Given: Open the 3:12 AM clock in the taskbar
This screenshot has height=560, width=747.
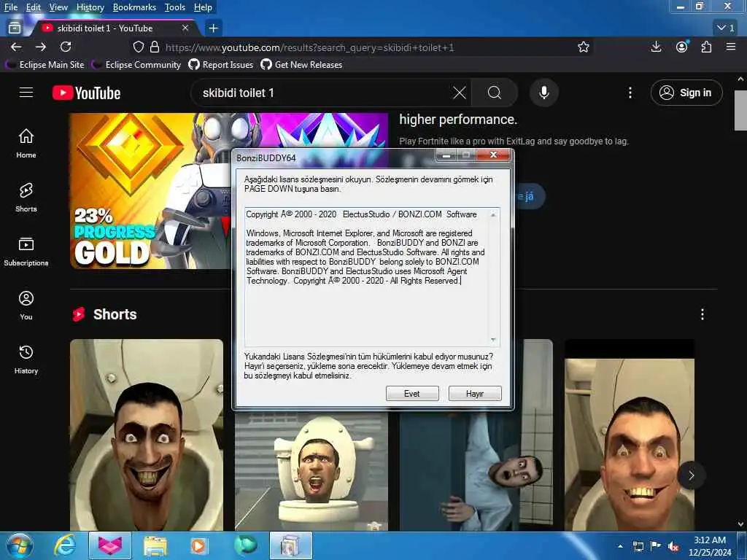Looking at the screenshot, I should [x=710, y=546].
